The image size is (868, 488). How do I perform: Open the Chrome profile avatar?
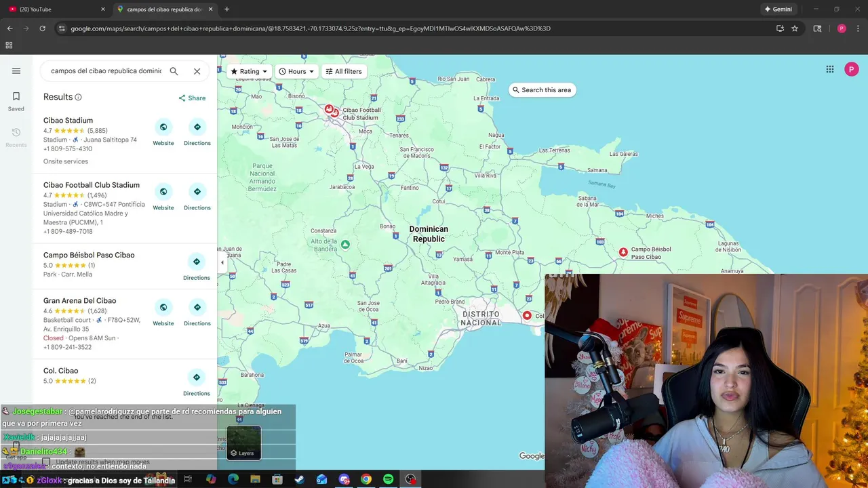842,28
